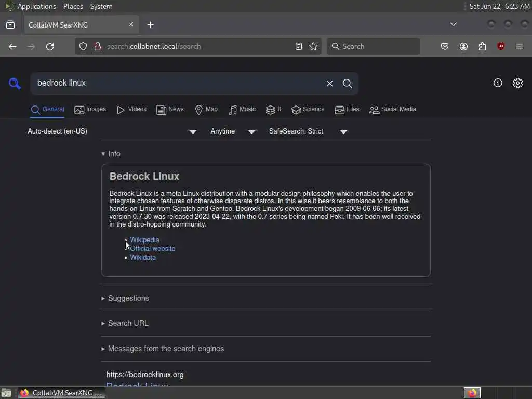Screen dimensions: 532x399
Task: Open the Auto-detect (en-US) language dropdown
Action: click(112, 131)
